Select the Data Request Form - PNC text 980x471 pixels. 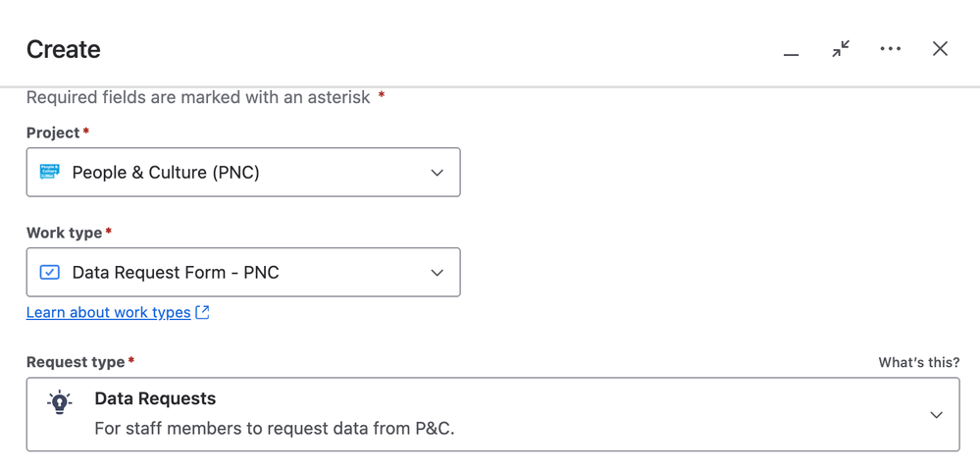176,273
